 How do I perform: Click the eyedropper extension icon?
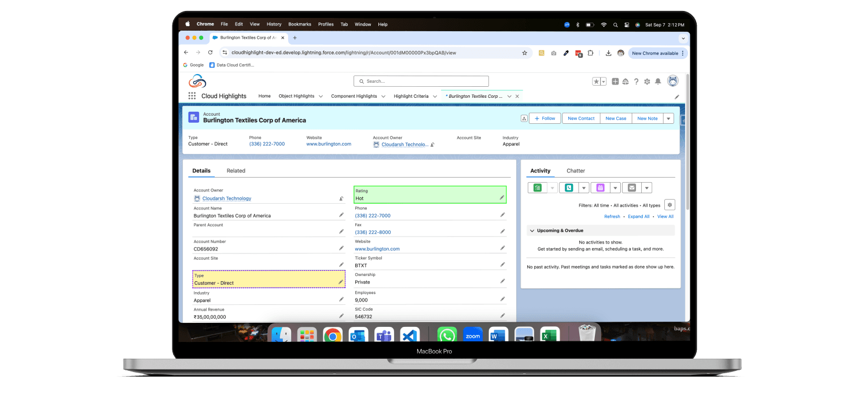pyautogui.click(x=566, y=53)
